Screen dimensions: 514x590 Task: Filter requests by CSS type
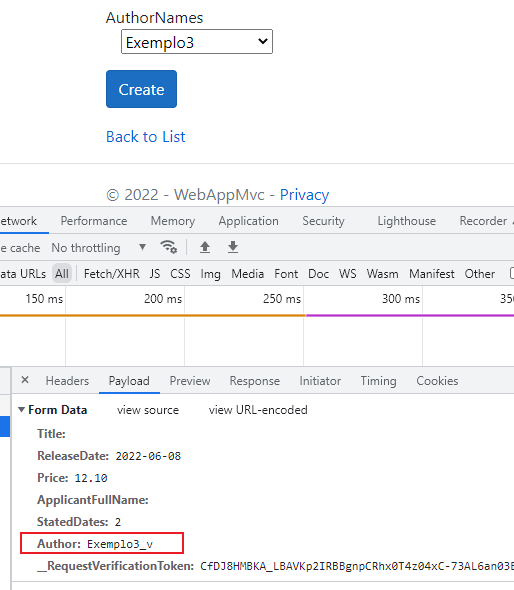coord(180,274)
